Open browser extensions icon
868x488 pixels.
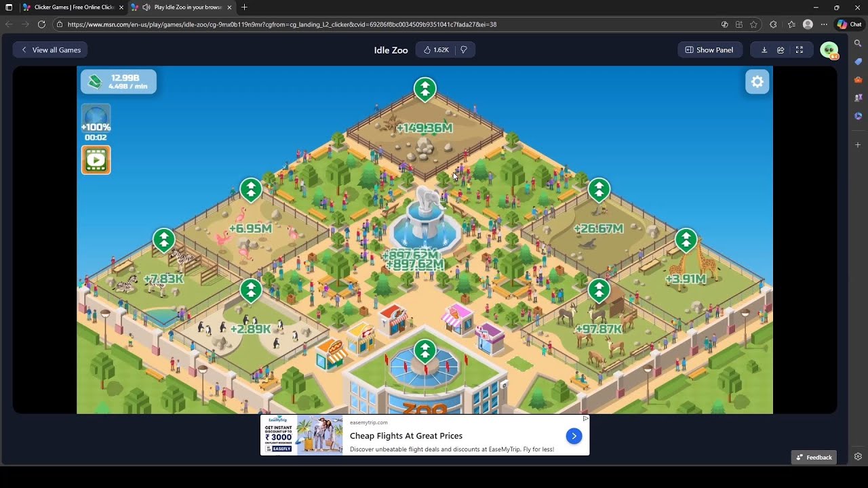(x=773, y=24)
